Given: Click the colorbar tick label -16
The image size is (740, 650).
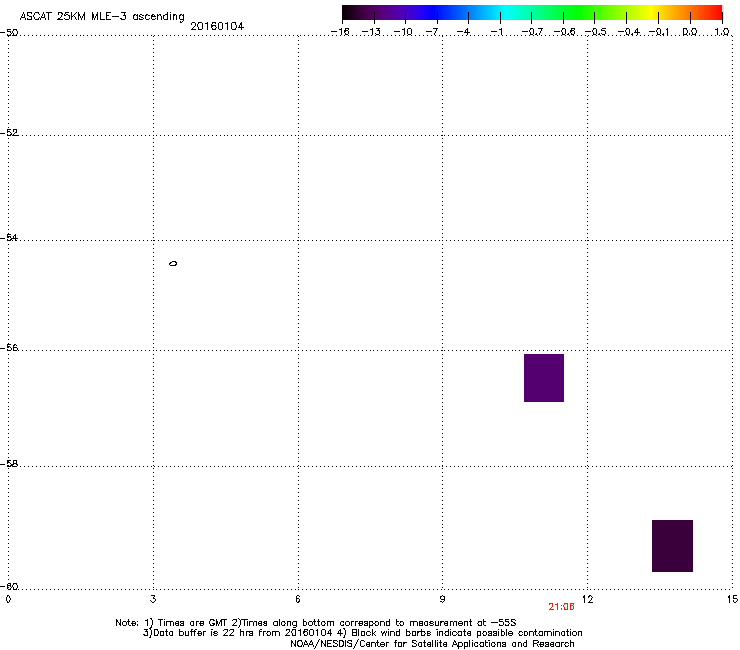Looking at the screenshot, I should click(340, 32).
